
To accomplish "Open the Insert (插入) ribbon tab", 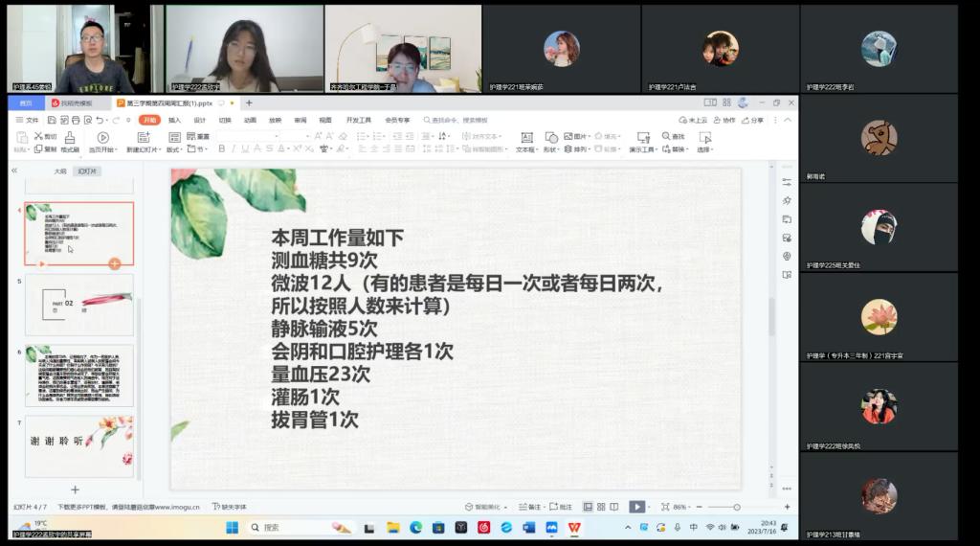I will pyautogui.click(x=174, y=120).
